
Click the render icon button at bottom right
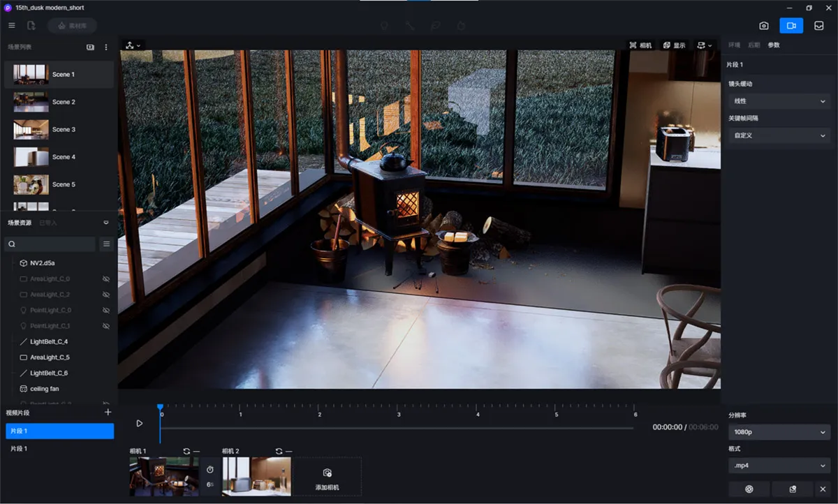(x=749, y=489)
